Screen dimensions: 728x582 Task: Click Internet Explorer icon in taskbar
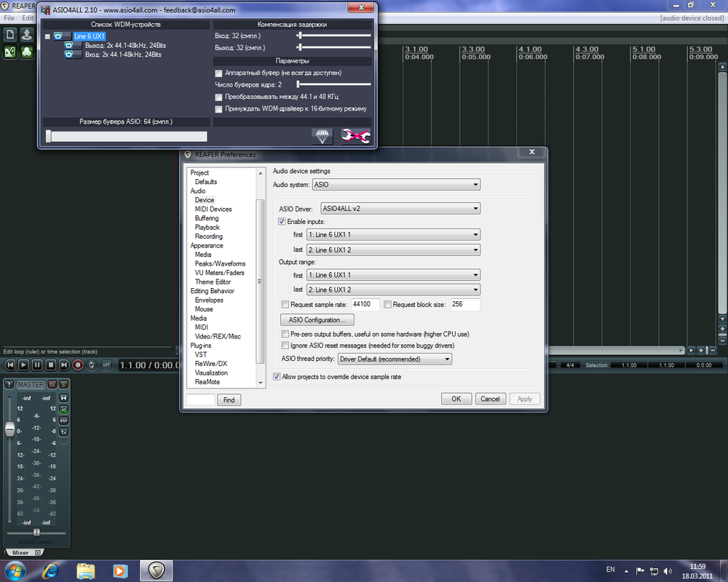click(x=51, y=570)
